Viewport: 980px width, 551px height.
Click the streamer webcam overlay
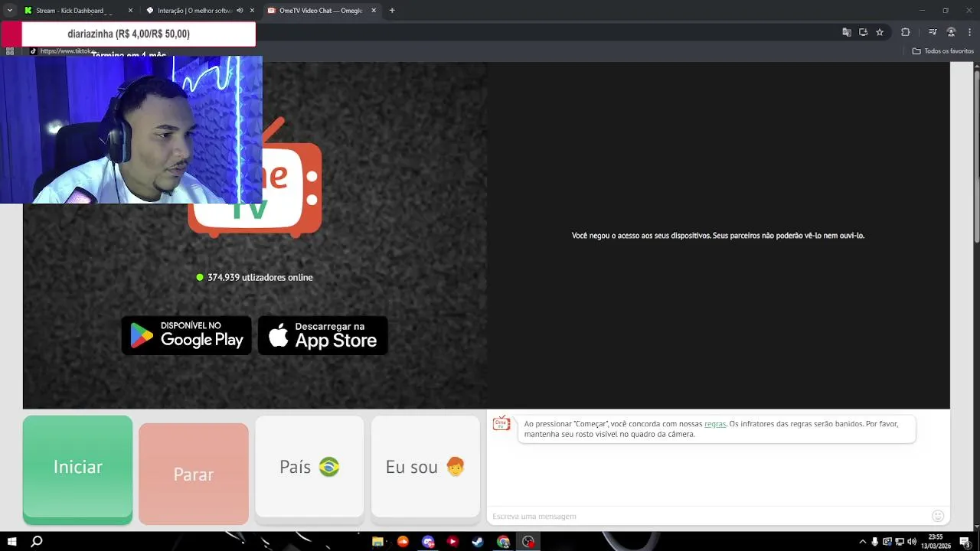pyautogui.click(x=131, y=129)
